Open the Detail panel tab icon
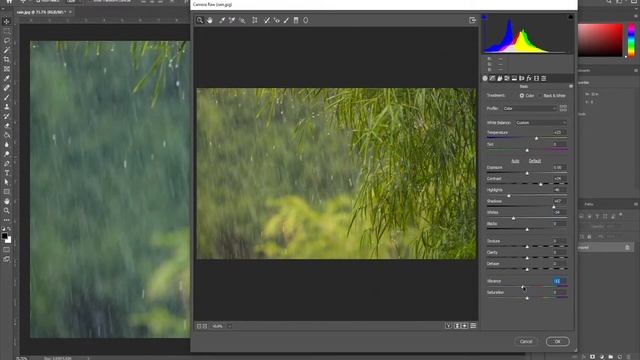The image size is (640, 360). (x=500, y=78)
